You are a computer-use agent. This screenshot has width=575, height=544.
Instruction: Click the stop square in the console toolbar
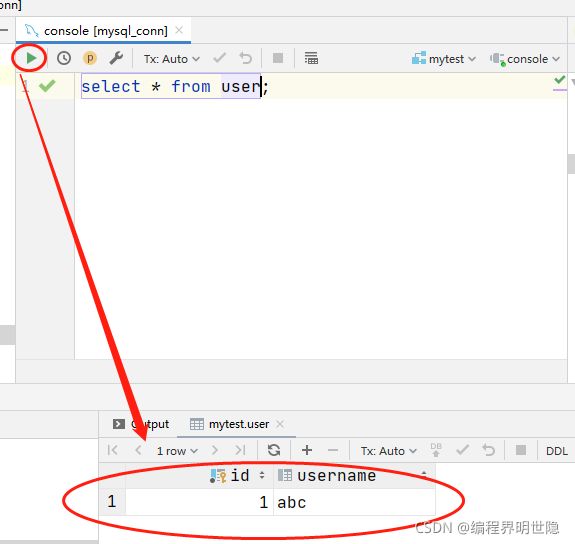[x=278, y=58]
